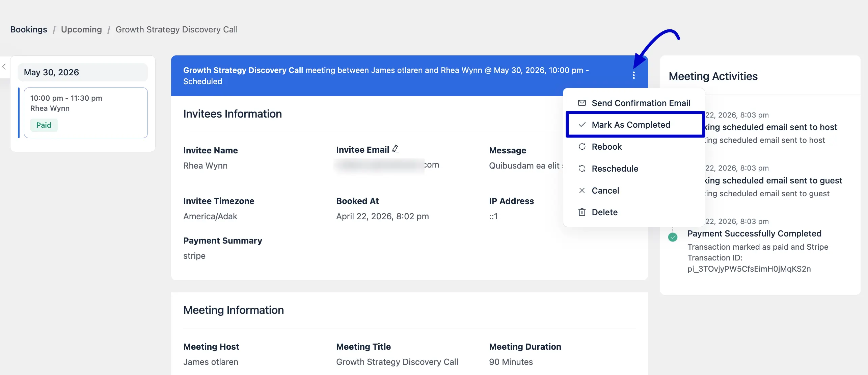Select Reschedule in the booking menu
Viewport: 868px width, 375px height.
[x=634, y=169]
